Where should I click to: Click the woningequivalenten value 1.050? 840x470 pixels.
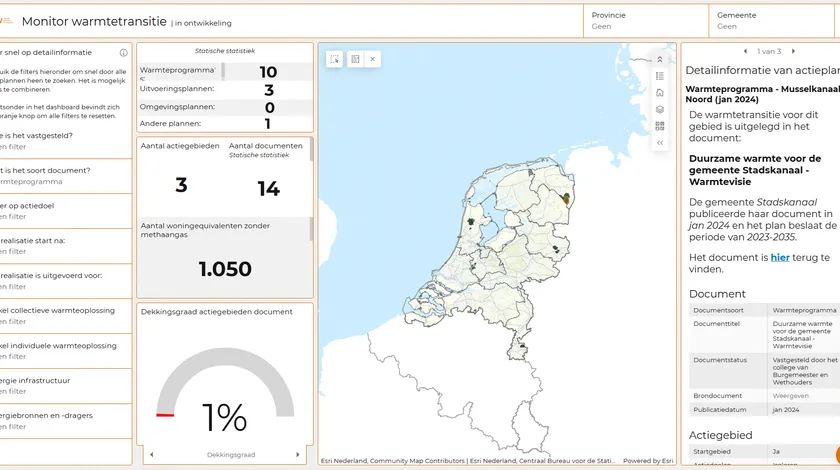click(x=225, y=269)
